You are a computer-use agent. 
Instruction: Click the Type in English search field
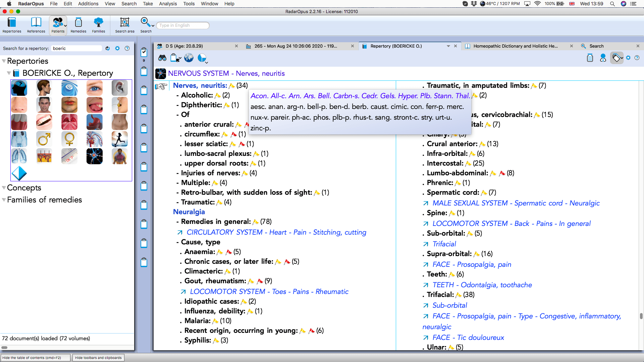183,25
